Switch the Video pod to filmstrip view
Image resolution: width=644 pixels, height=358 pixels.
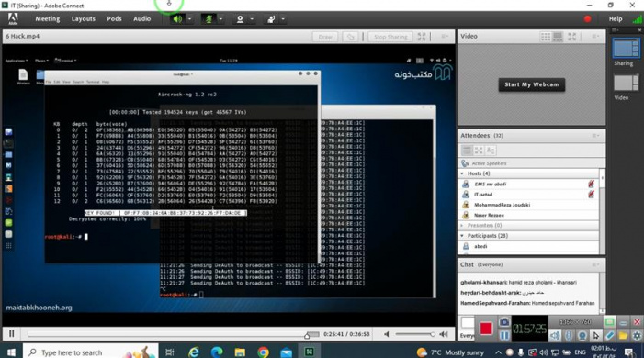click(x=558, y=37)
